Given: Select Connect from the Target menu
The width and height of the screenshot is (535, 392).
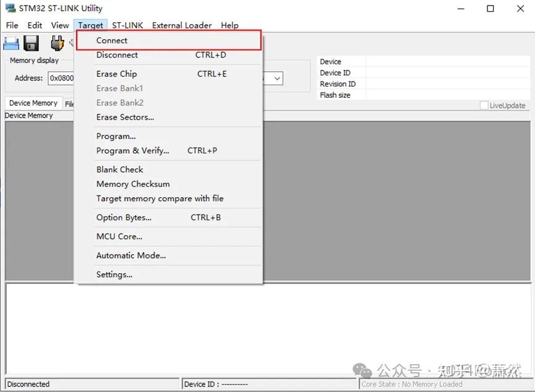Looking at the screenshot, I should (x=112, y=40).
